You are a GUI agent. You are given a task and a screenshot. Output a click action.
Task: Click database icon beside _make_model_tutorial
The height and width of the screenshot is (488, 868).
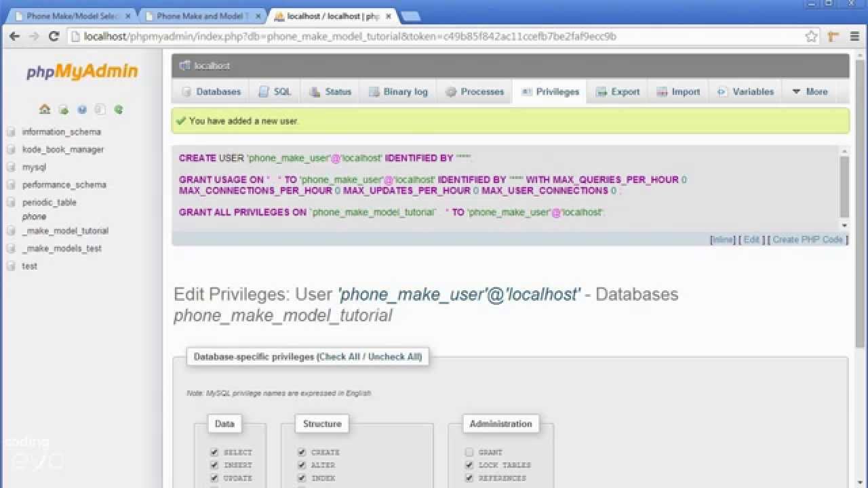pos(11,231)
